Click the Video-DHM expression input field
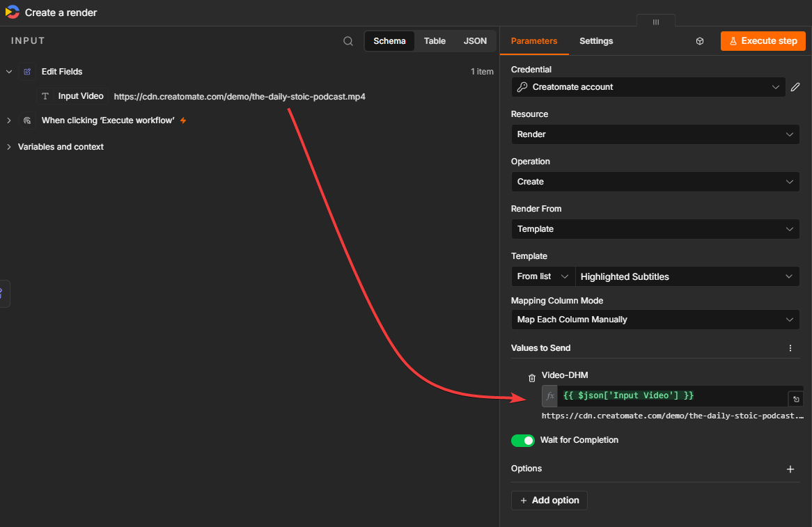The width and height of the screenshot is (812, 527). pyautogui.click(x=673, y=395)
